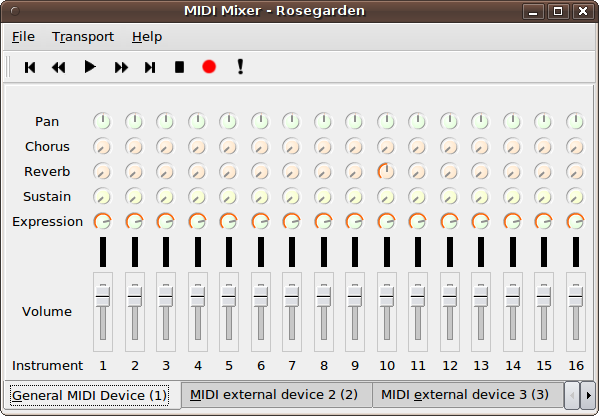Click the instrument number 1 label
This screenshot has width=599, height=416.
[103, 366]
